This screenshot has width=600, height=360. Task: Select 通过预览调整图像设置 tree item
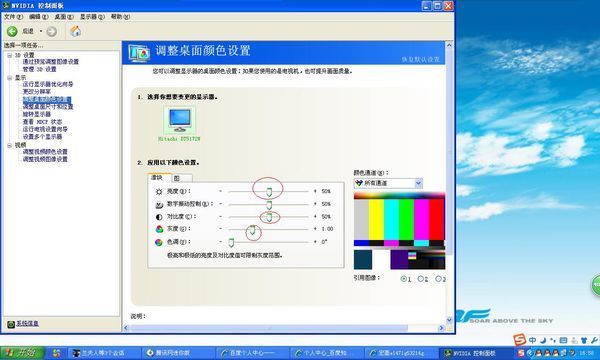[51, 62]
